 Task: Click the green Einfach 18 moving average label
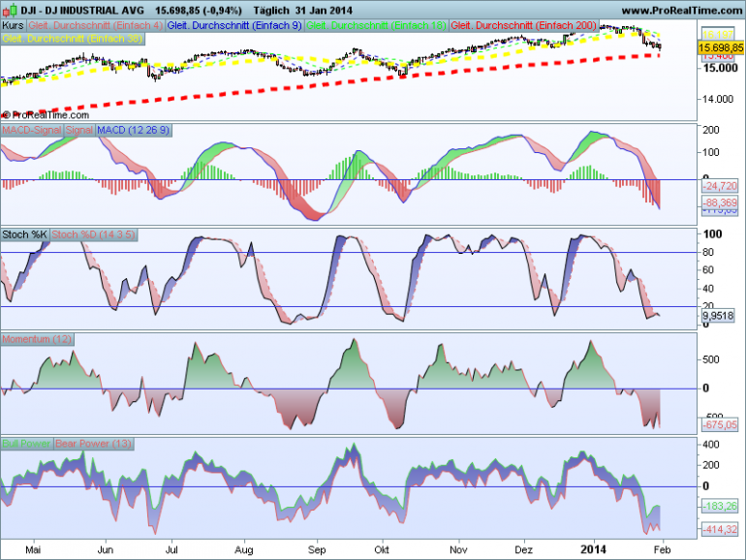[376, 26]
